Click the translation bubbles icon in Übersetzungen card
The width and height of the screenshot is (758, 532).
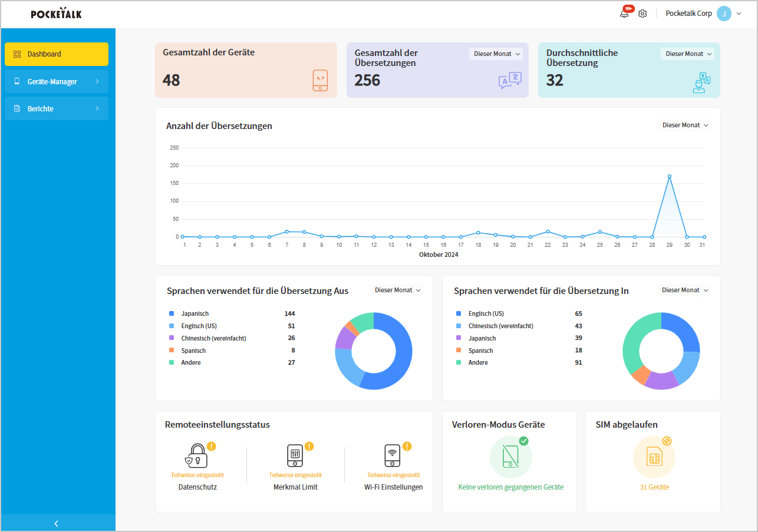[x=510, y=80]
